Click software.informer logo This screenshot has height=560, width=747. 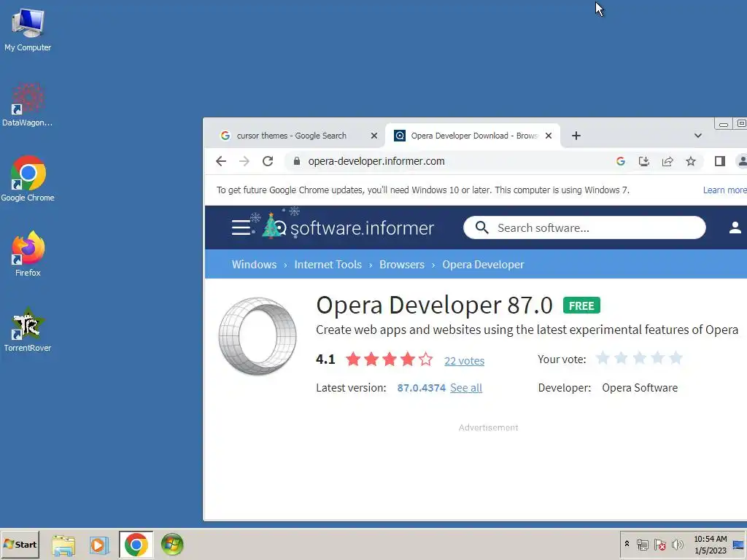(348, 226)
